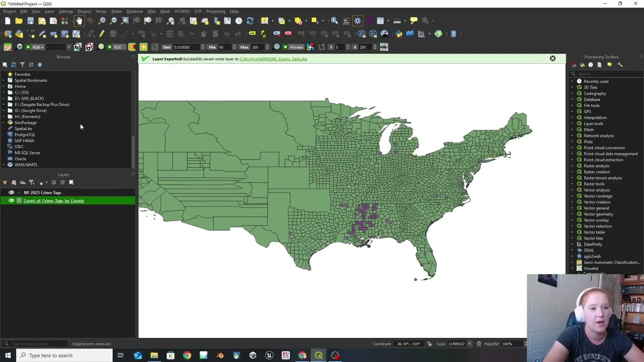The image size is (644, 362).
Task: Click Remove Layer icon in Layers panel
Action: point(71,182)
